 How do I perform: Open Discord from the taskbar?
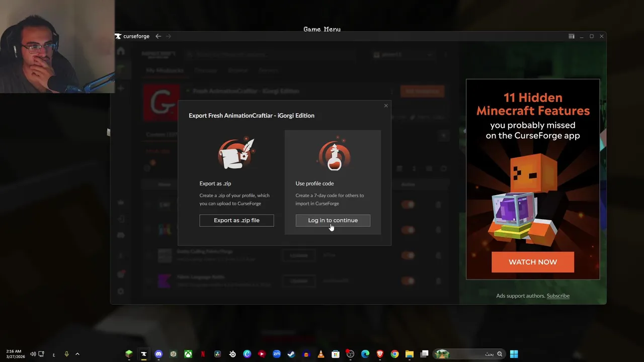(x=158, y=354)
